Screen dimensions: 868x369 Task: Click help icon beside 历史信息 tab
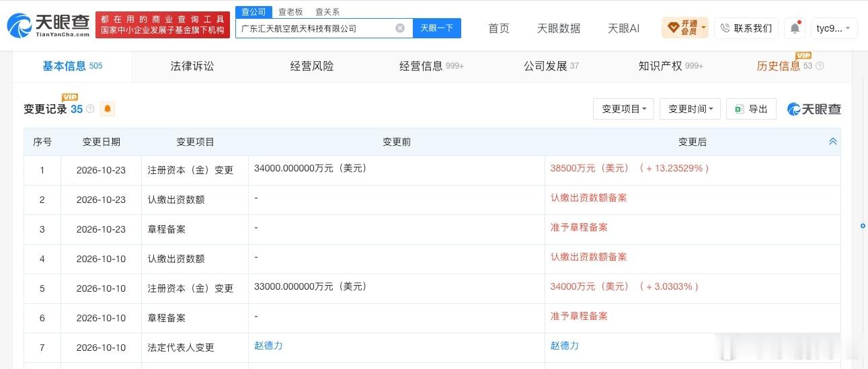pos(820,66)
